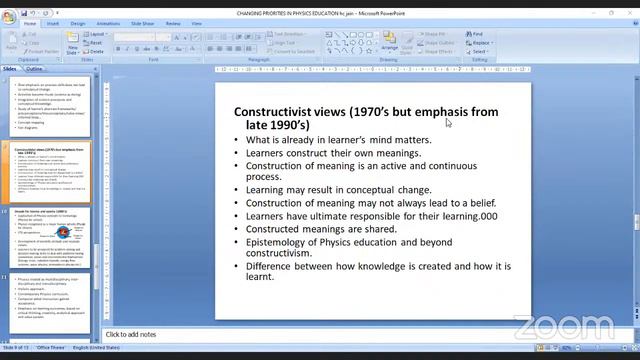Switch to the Insert ribbon tab
The height and width of the screenshot is (360, 640).
coord(53,24)
